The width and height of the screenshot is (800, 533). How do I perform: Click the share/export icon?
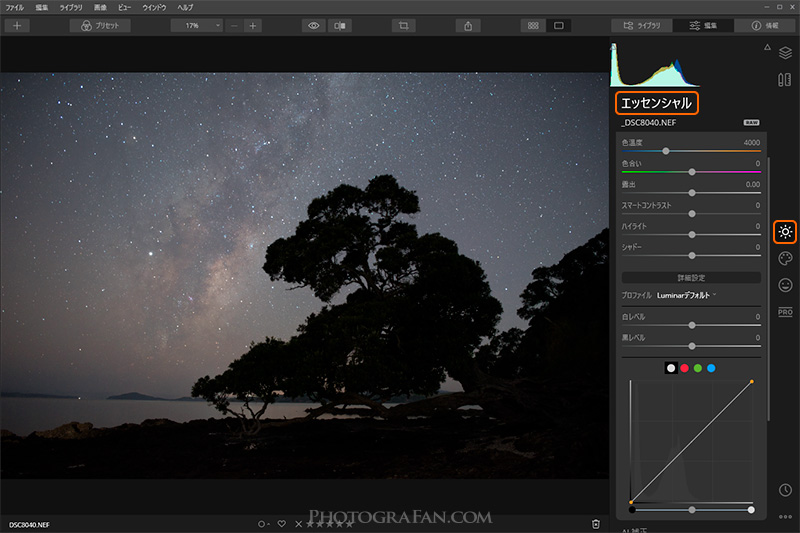tap(468, 26)
